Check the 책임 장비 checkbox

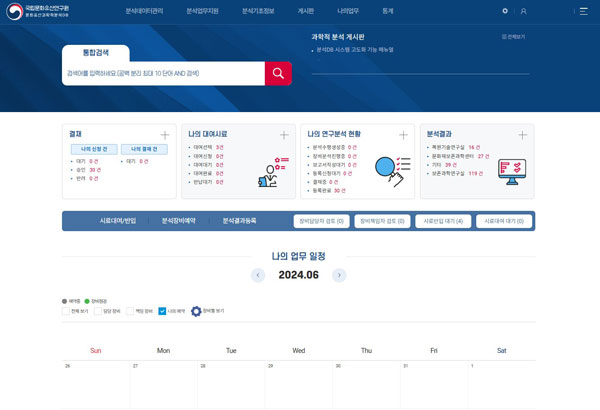130,311
